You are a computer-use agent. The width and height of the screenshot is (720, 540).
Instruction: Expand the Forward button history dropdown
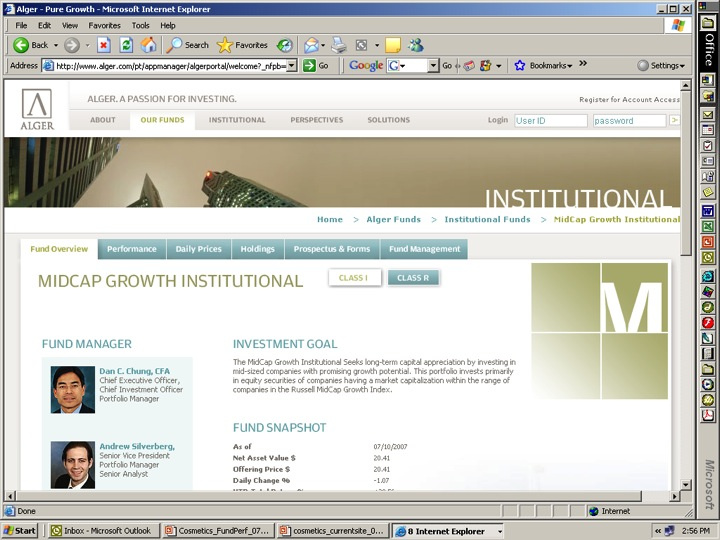point(87,45)
